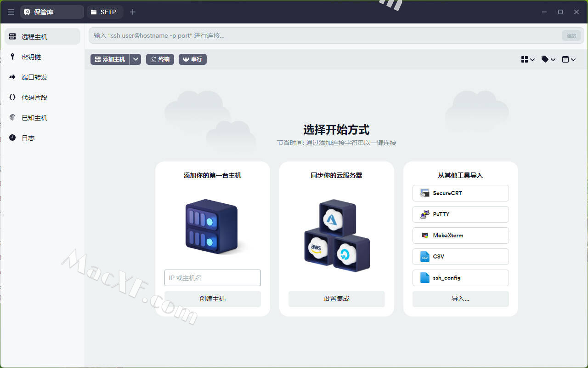The image size is (588, 368).
Task: Open 已知主机 in the sidebar
Action: [x=42, y=117]
